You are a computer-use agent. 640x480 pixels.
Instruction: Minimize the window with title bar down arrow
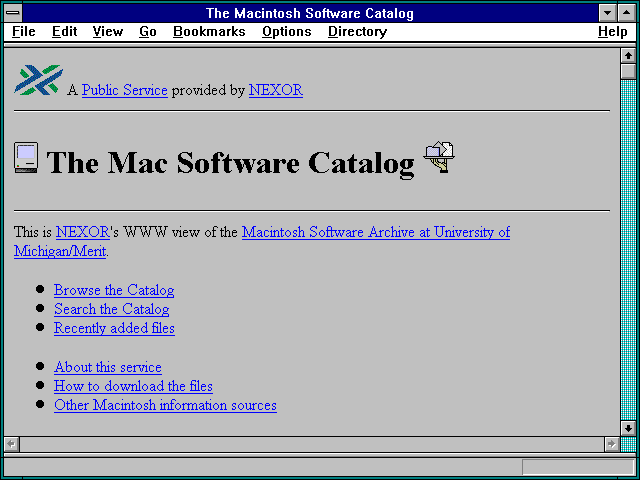pyautogui.click(x=607, y=13)
